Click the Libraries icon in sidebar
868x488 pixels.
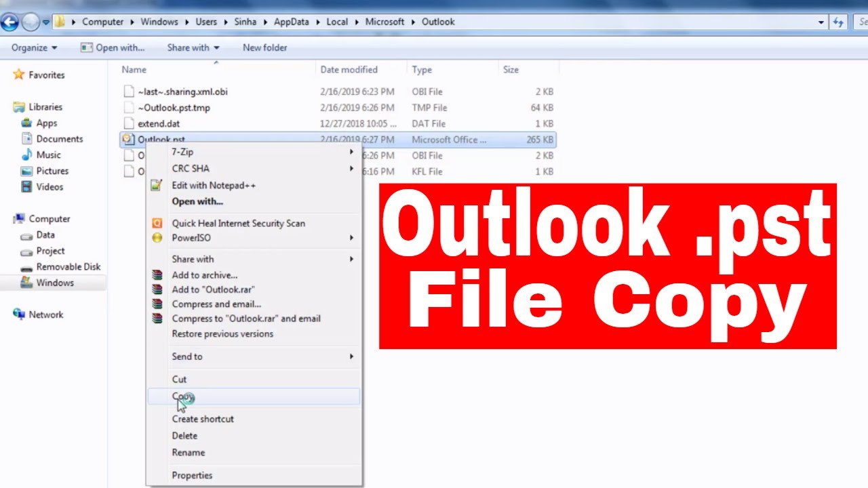[x=19, y=107]
